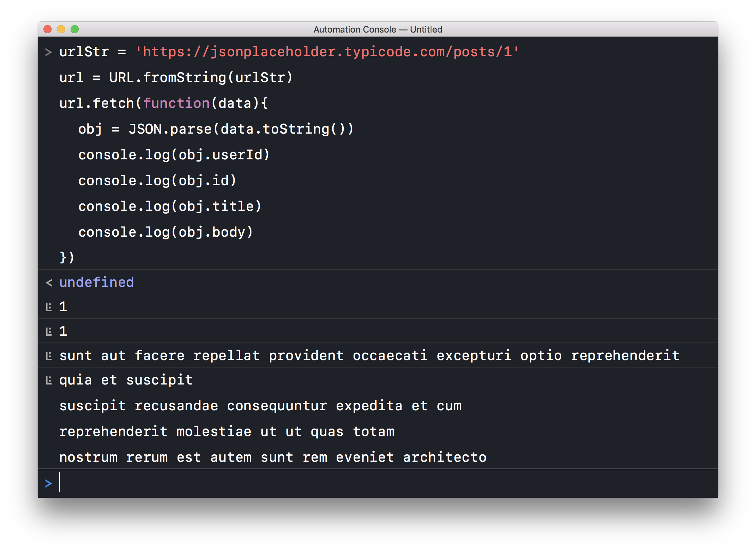Close the Automation Console window
The width and height of the screenshot is (756, 552).
48,29
